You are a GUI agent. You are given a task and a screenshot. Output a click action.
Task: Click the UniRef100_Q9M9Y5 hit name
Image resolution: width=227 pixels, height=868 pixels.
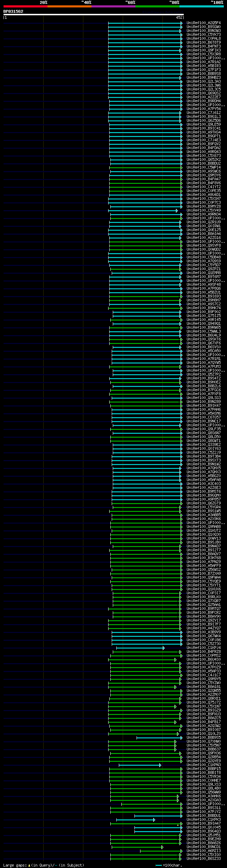pyautogui.click(x=204, y=679)
